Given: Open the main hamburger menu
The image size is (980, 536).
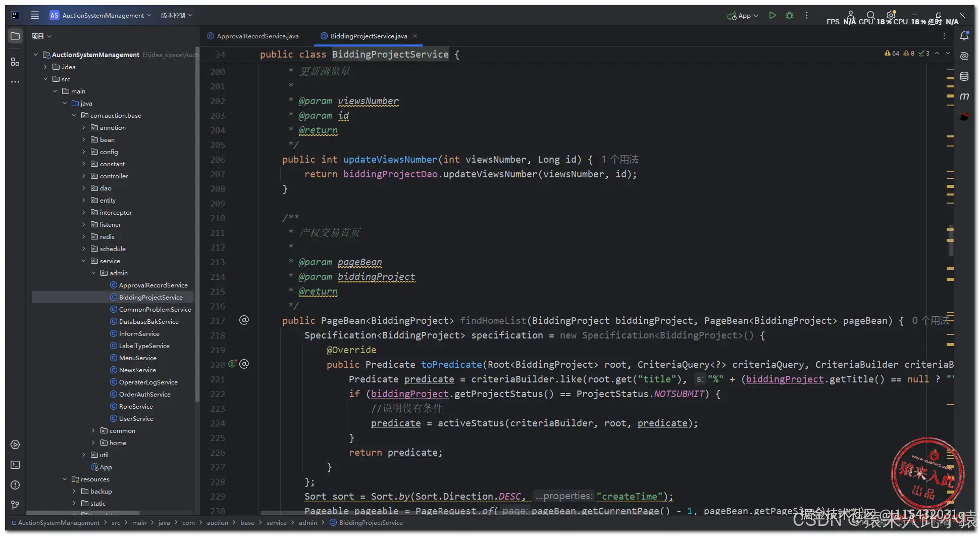Looking at the screenshot, I should 35,15.
